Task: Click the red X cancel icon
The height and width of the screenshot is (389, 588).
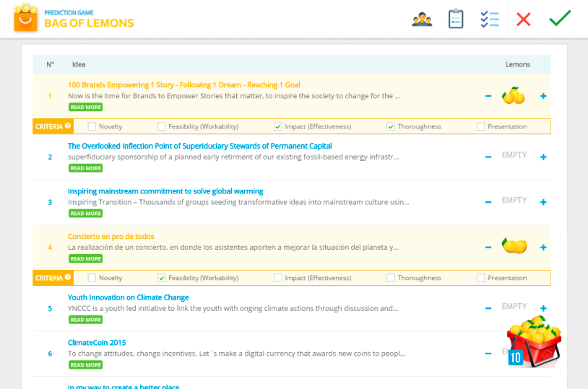Action: (x=524, y=19)
